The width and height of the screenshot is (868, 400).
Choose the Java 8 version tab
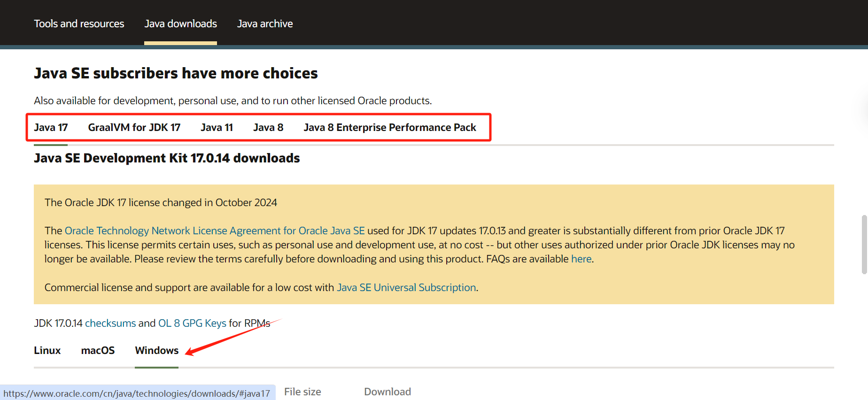(x=268, y=128)
